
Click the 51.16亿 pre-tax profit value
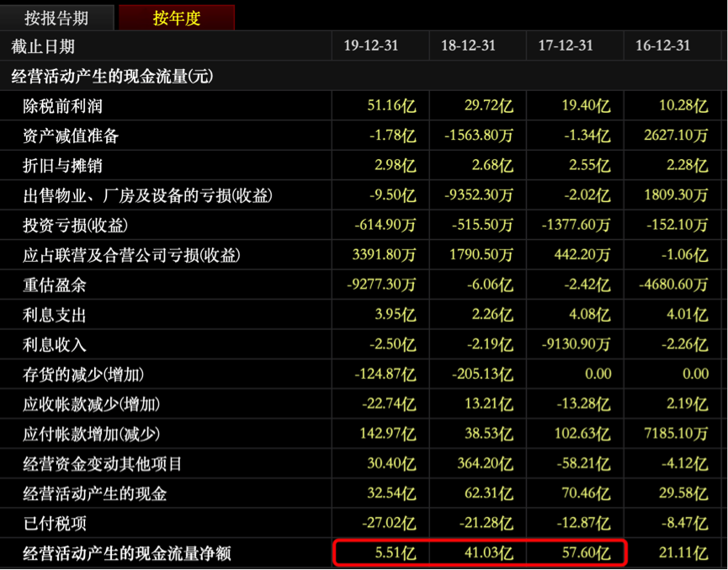(x=391, y=105)
